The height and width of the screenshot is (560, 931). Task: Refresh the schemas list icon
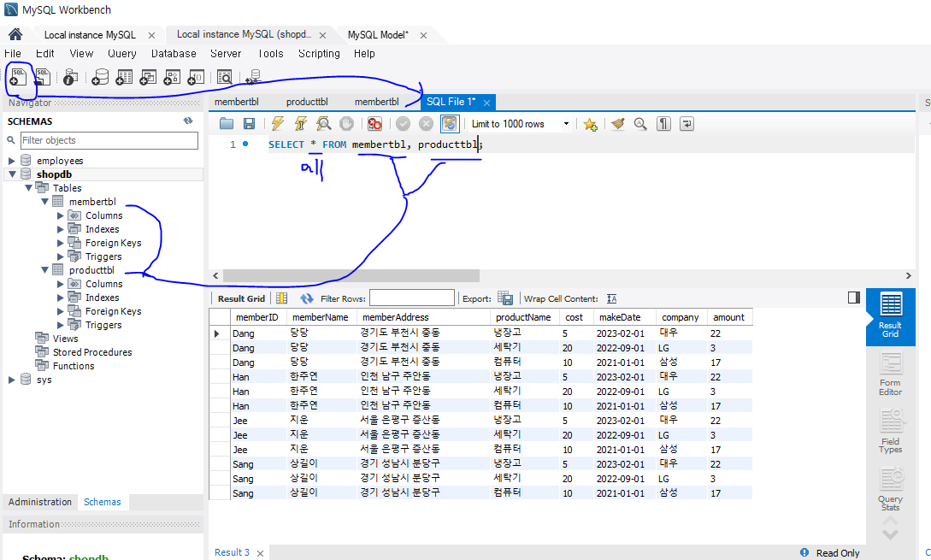188,121
